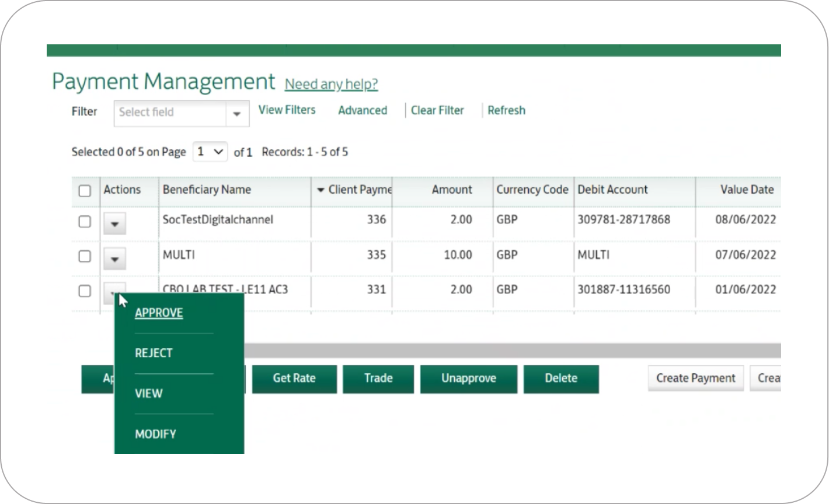Choose REJECT in the actions menu

[x=154, y=353]
